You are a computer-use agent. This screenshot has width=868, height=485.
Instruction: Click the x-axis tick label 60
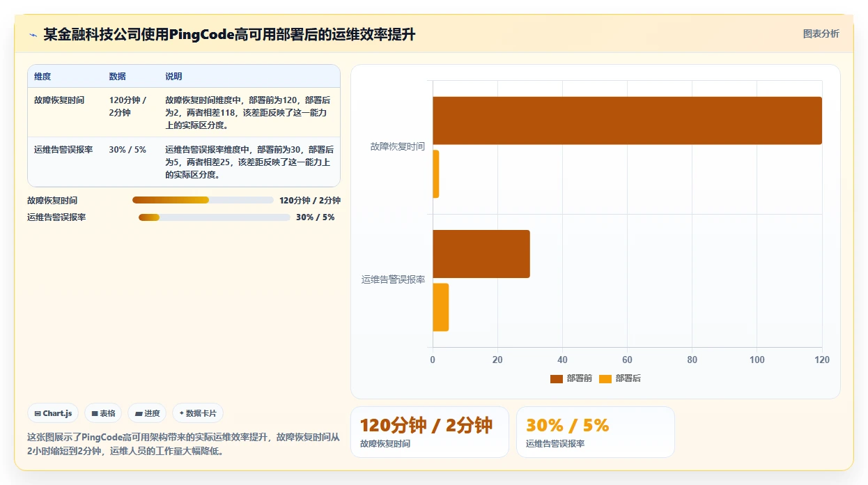pyautogui.click(x=627, y=360)
